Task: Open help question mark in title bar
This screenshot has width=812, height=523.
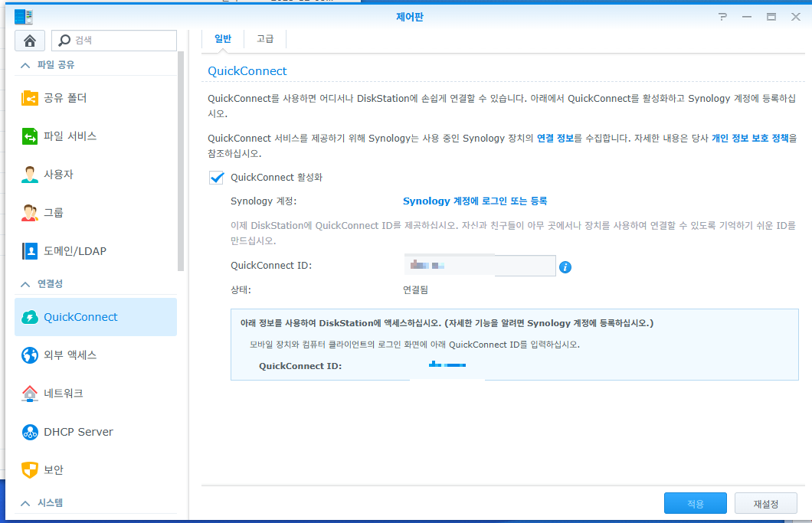Action: (x=722, y=17)
